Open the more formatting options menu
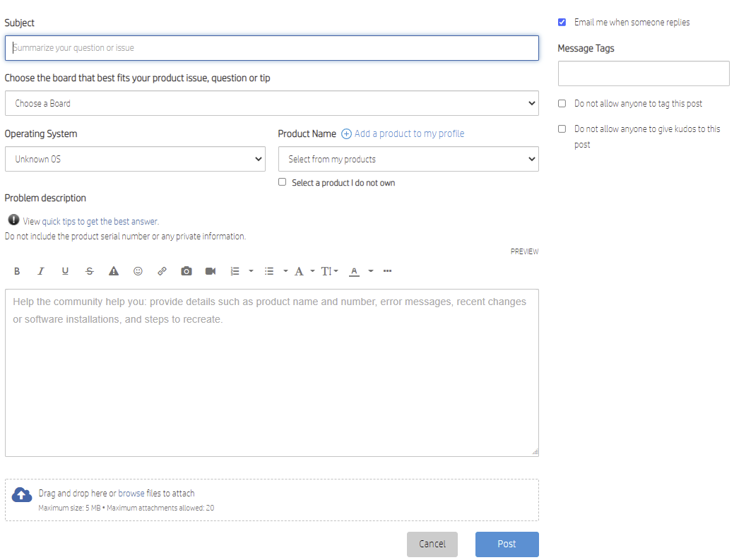 (x=387, y=270)
